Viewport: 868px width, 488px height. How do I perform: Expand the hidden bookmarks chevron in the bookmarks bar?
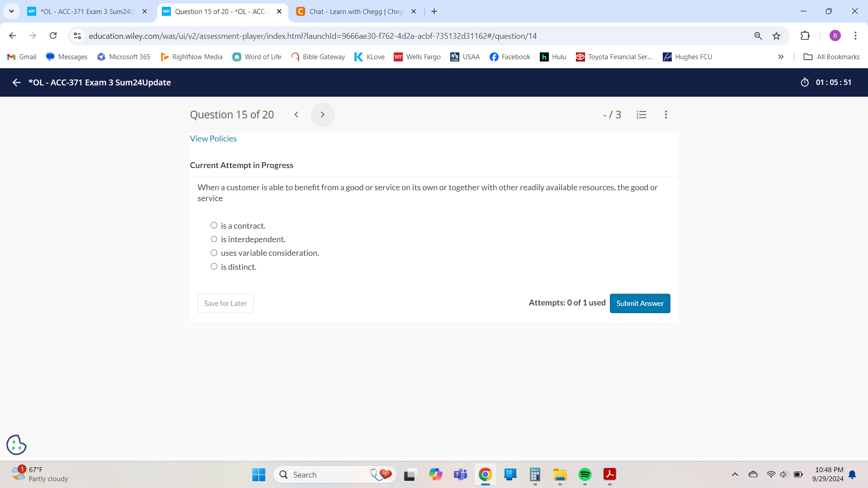pyautogui.click(x=780, y=56)
